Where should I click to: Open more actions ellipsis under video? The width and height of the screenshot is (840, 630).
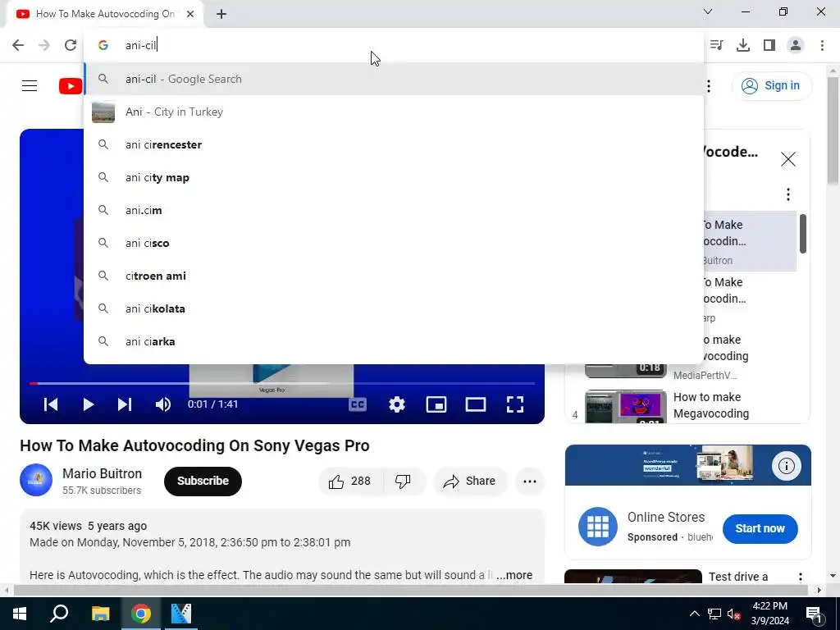click(x=530, y=481)
